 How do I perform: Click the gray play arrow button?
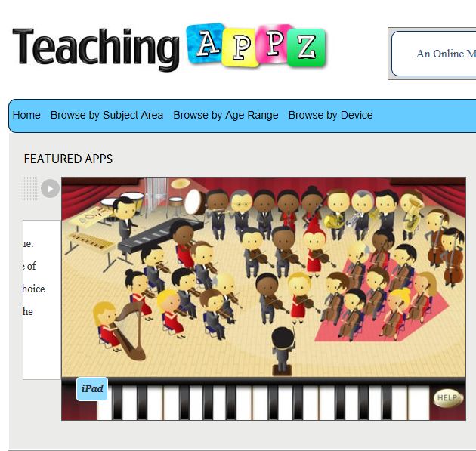pos(50,188)
